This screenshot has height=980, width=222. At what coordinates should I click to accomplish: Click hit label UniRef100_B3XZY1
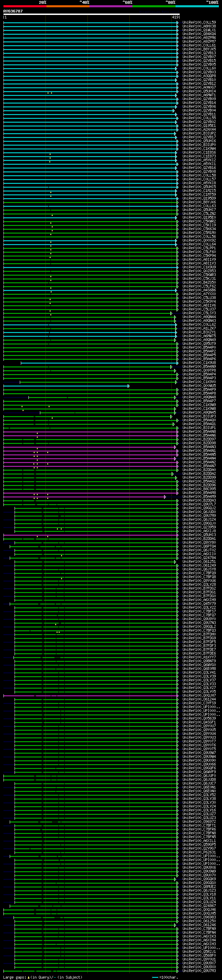(x=199, y=332)
